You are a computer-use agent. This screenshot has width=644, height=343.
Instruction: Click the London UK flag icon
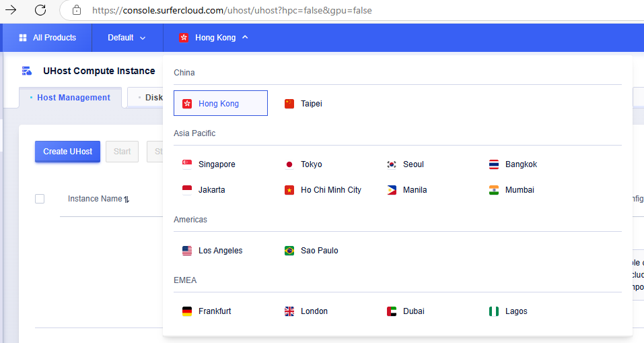coord(289,311)
